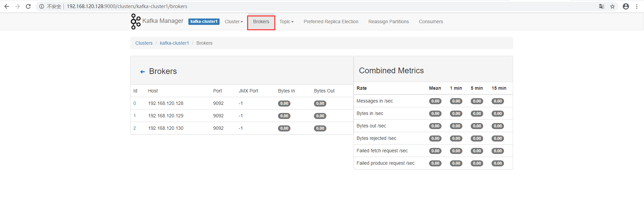Open Reassign Partitions page
The width and height of the screenshot is (644, 198).
tap(388, 22)
